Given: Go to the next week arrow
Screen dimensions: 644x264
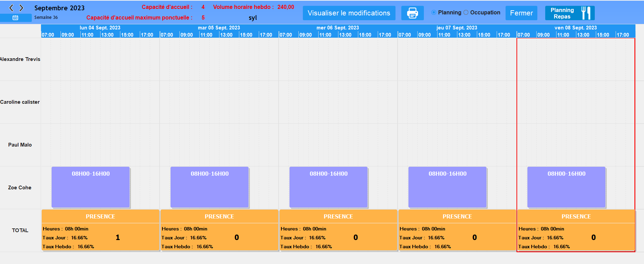Looking at the screenshot, I should point(21,8).
